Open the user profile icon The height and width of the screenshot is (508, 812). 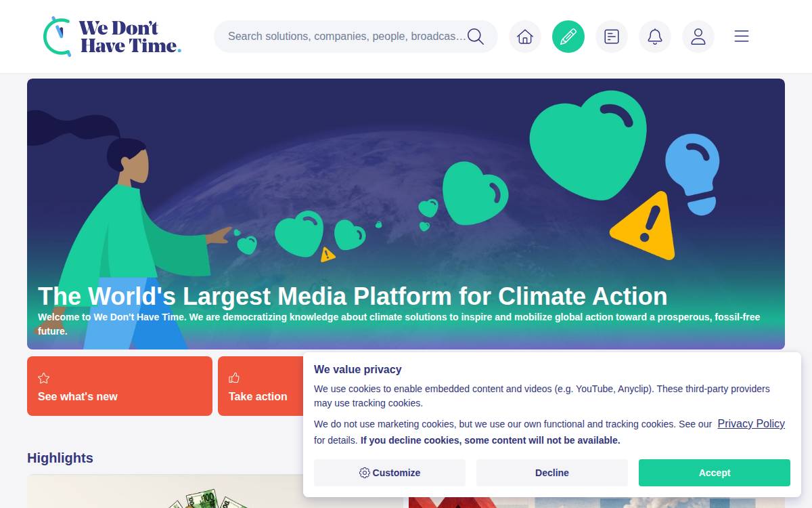coord(698,37)
